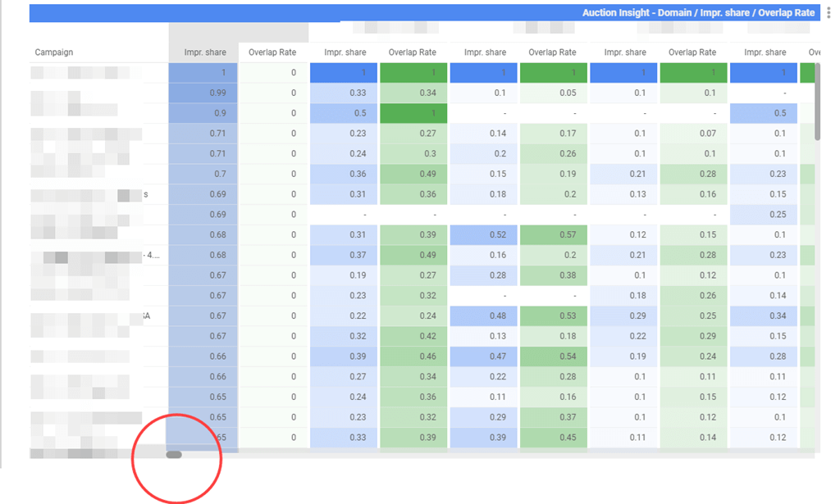The image size is (840, 504).
Task: Click the vertical scrollbar thumb at right
Action: (x=816, y=111)
